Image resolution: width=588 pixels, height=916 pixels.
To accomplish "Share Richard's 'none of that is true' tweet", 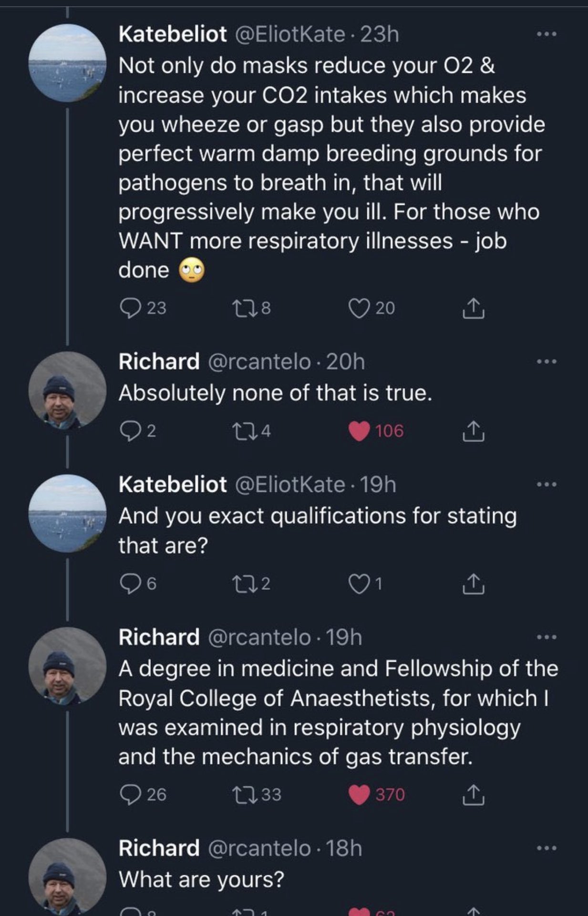I will pos(473,431).
